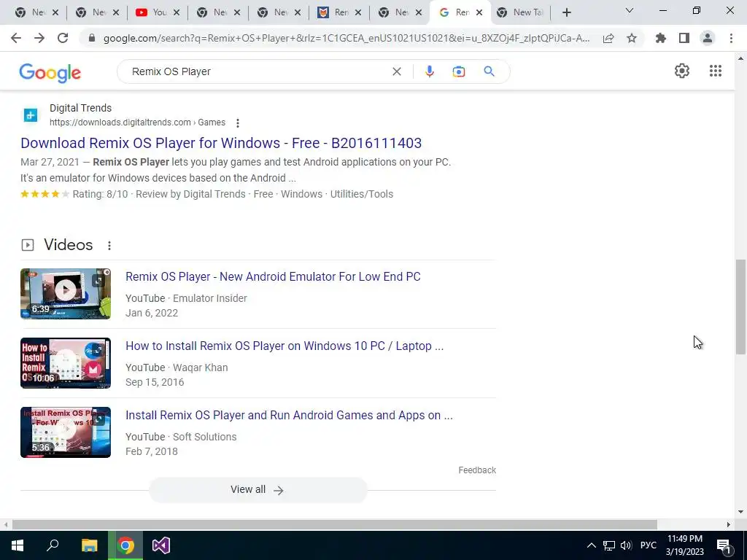The width and height of the screenshot is (747, 560).
Task: Open File Explorer from the taskbar
Action: 89,545
